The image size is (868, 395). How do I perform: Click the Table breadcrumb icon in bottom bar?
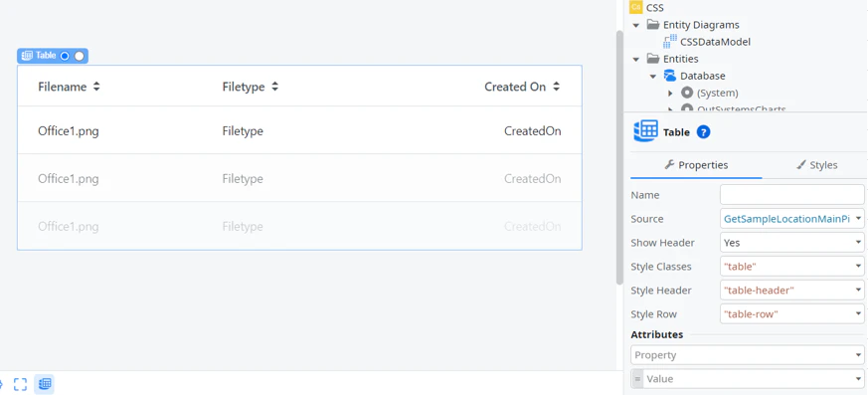coord(45,384)
